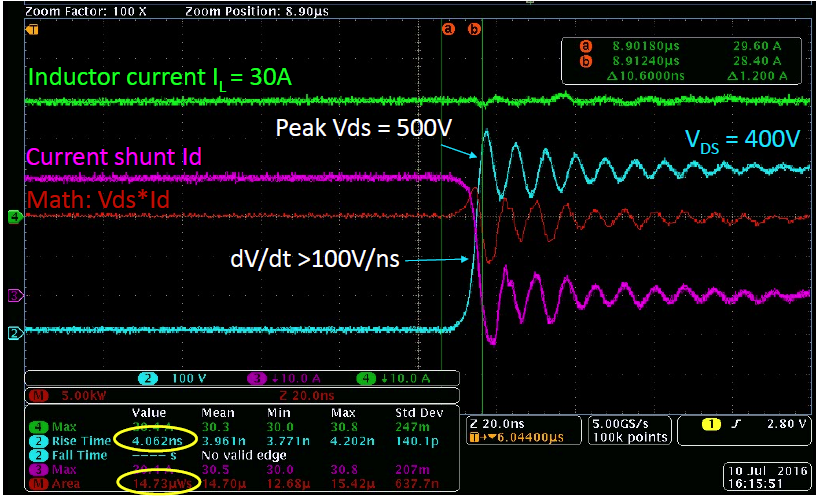Click channel 4 badge beside Max measurement

click(x=38, y=427)
